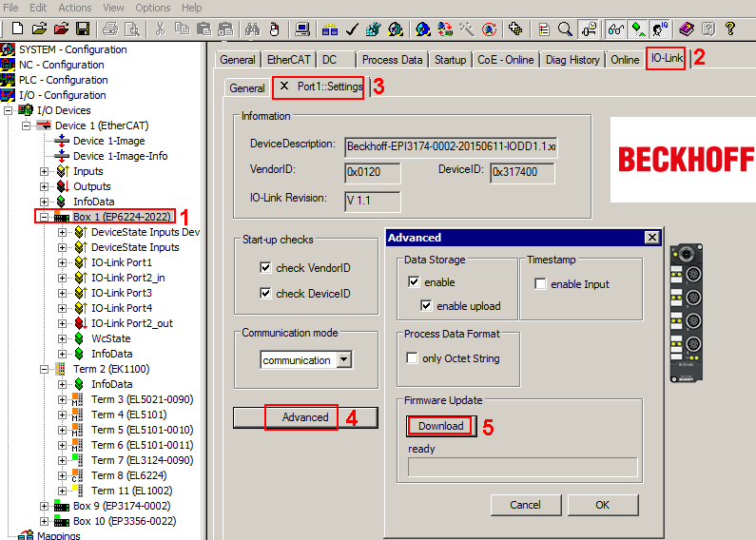Open the File menu
This screenshot has height=540, width=756.
pyautogui.click(x=10, y=8)
